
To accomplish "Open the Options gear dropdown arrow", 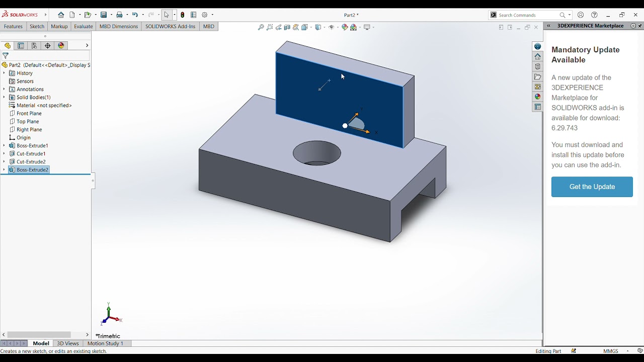I will [212, 15].
